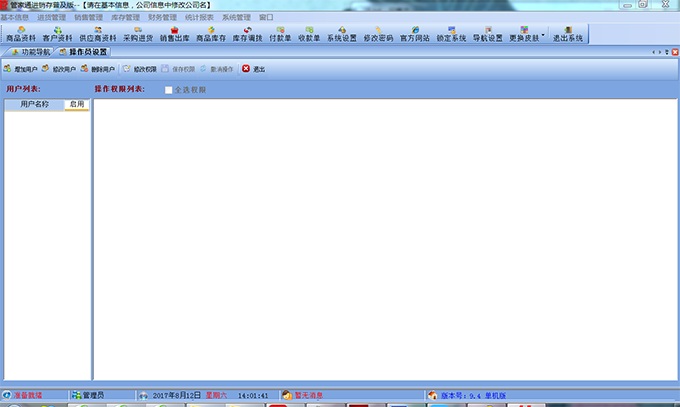Open the tab list dropdown arrow
This screenshot has width=680, height=407.
tap(667, 52)
